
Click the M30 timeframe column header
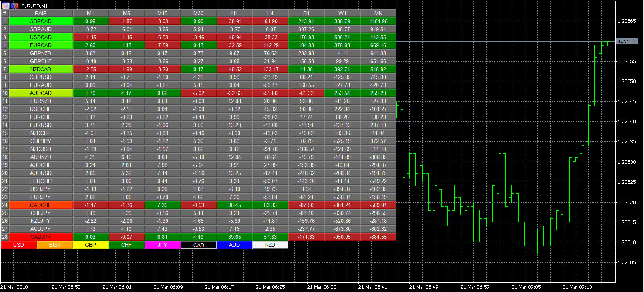(x=199, y=13)
